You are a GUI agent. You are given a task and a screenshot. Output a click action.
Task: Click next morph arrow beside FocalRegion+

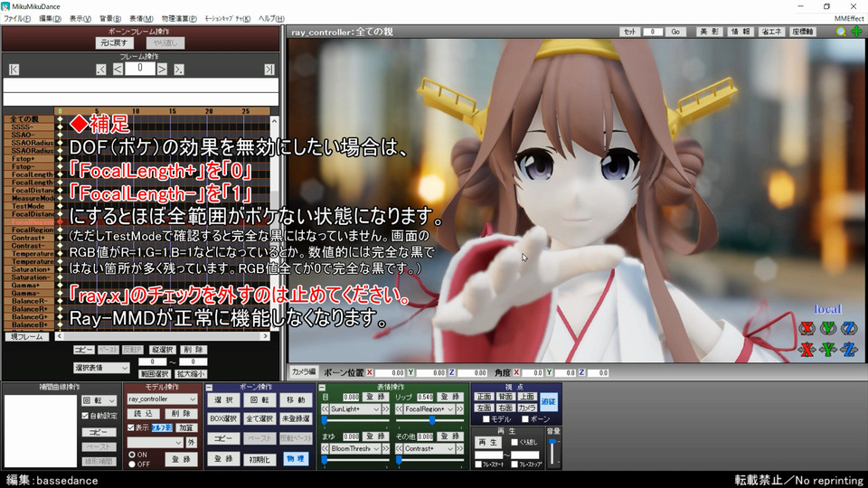[459, 408]
